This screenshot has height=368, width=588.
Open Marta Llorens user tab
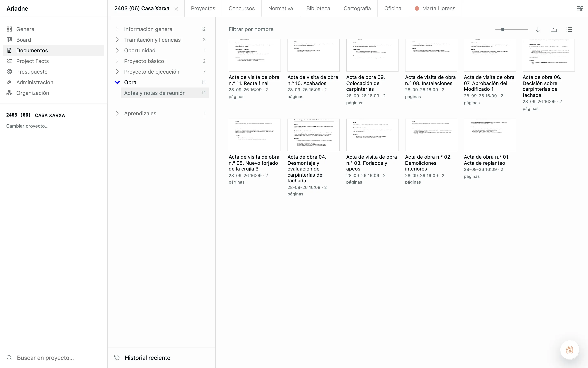435,8
